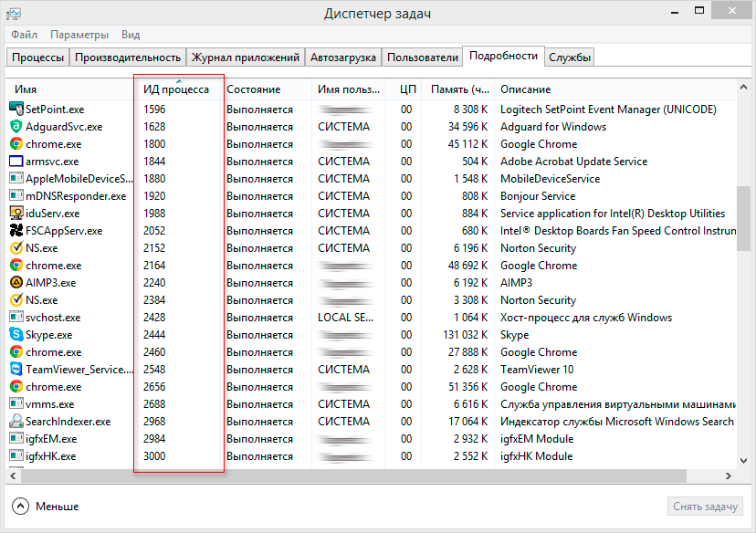
Task: Sort by the Память column header
Action: click(x=457, y=89)
